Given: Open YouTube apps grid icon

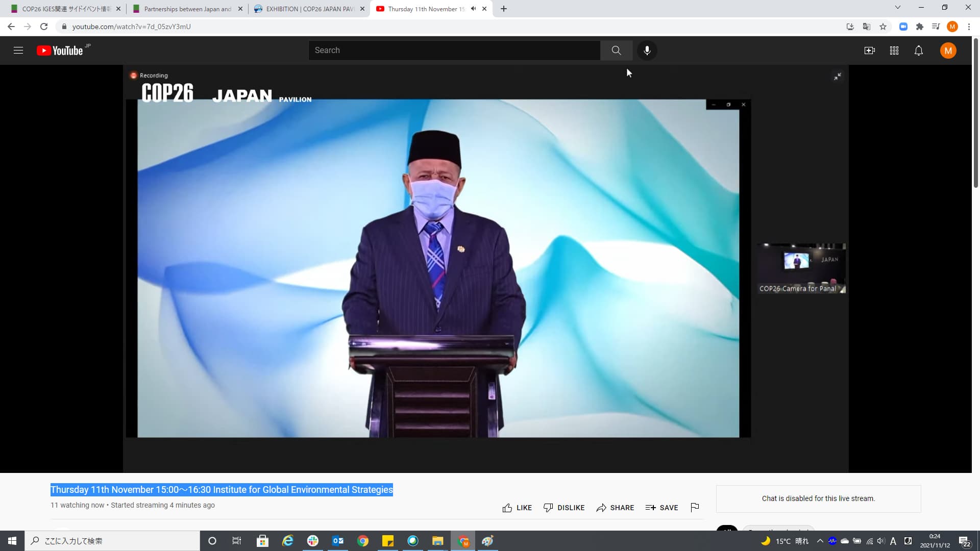Looking at the screenshot, I should pyautogui.click(x=894, y=51).
